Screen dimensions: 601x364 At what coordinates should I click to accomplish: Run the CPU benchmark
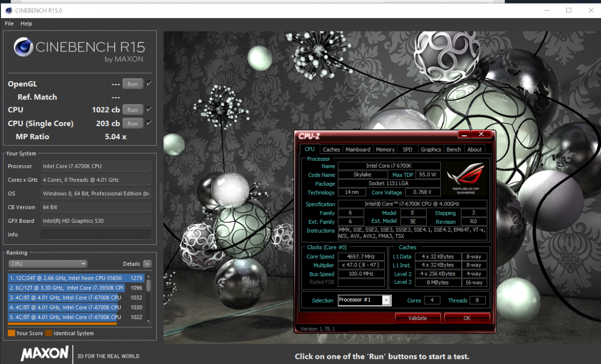133,110
